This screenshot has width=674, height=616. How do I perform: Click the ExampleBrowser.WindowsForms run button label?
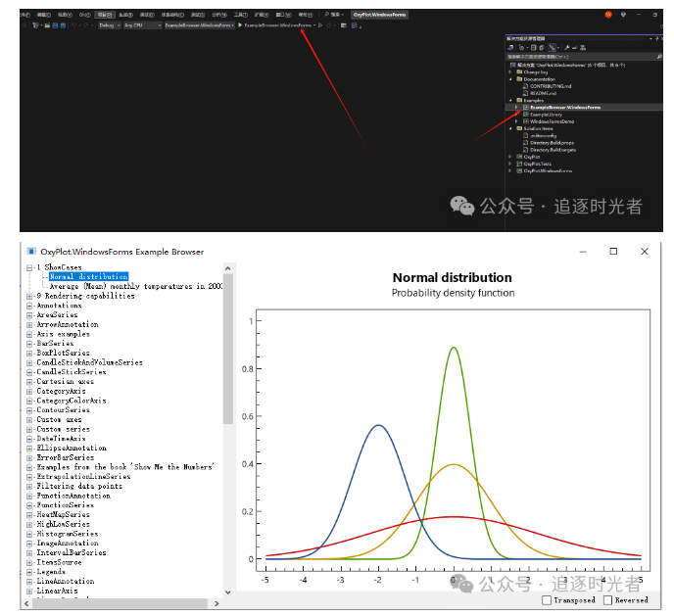pos(277,25)
